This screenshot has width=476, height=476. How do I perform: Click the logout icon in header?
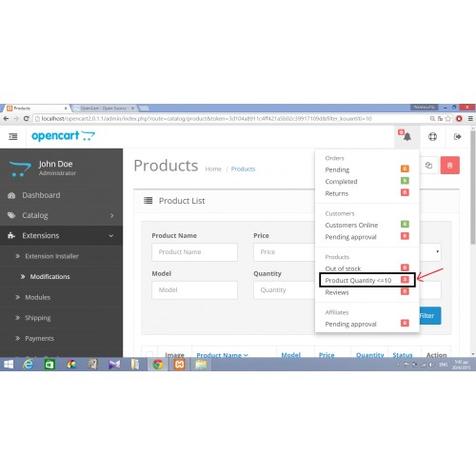click(457, 137)
